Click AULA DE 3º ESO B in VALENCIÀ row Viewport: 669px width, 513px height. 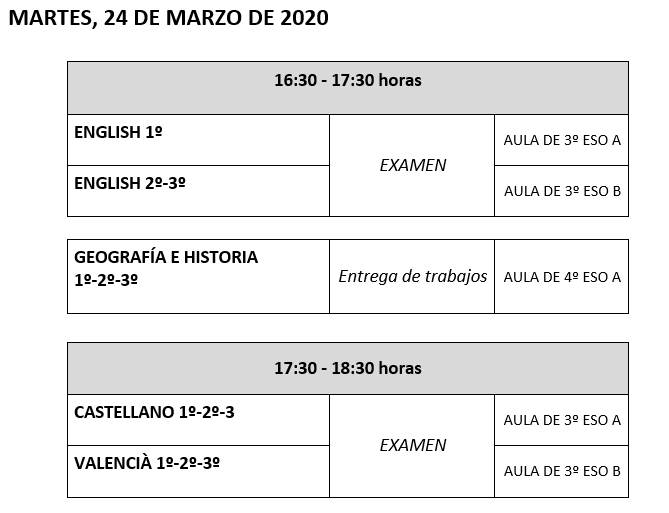(562, 471)
